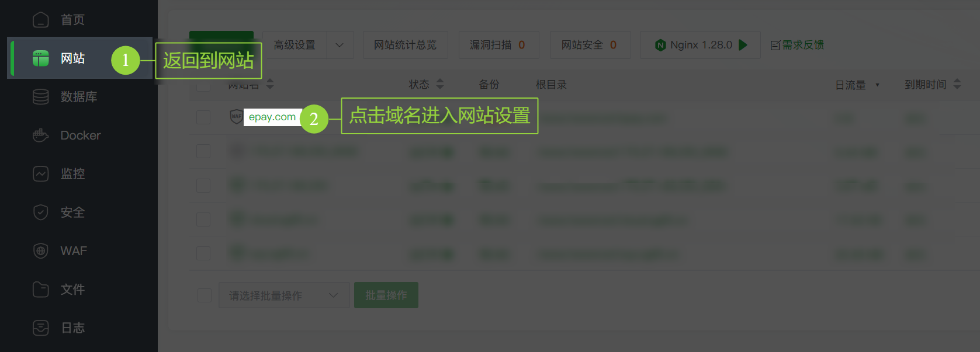Screen dimensions: 980x352
Task: Click the green Nginx play arrow icon
Action: click(x=743, y=45)
